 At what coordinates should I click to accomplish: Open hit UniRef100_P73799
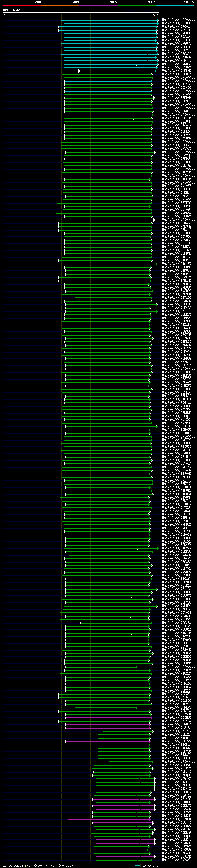pos(176,379)
